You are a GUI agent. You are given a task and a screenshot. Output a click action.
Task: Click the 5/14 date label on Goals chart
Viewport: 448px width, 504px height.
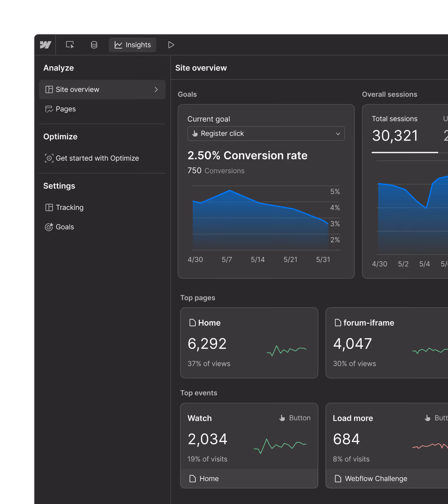pos(258,259)
